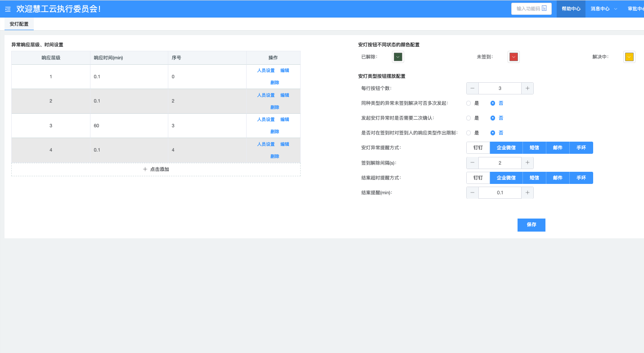
Task: Click 编辑 for response level 1
Action: pyautogui.click(x=284, y=71)
